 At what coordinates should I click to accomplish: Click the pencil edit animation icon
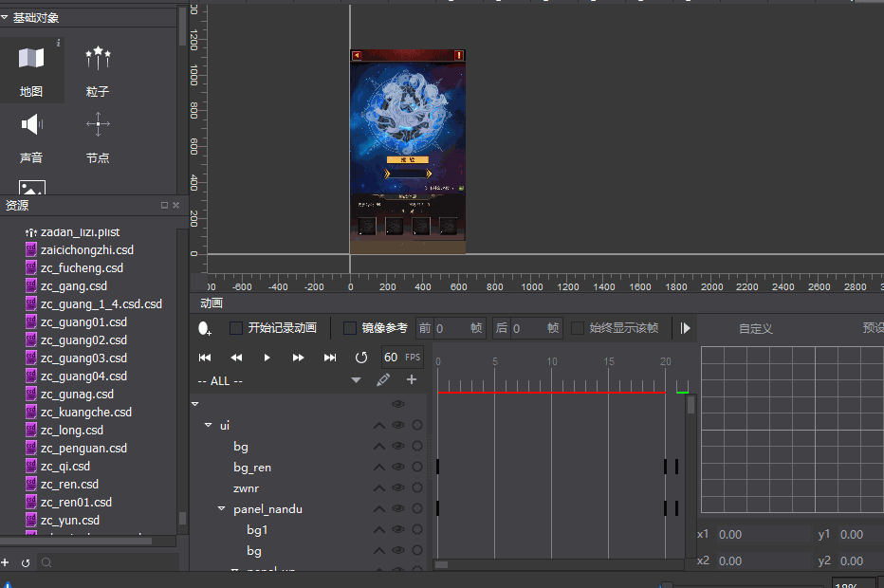383,380
